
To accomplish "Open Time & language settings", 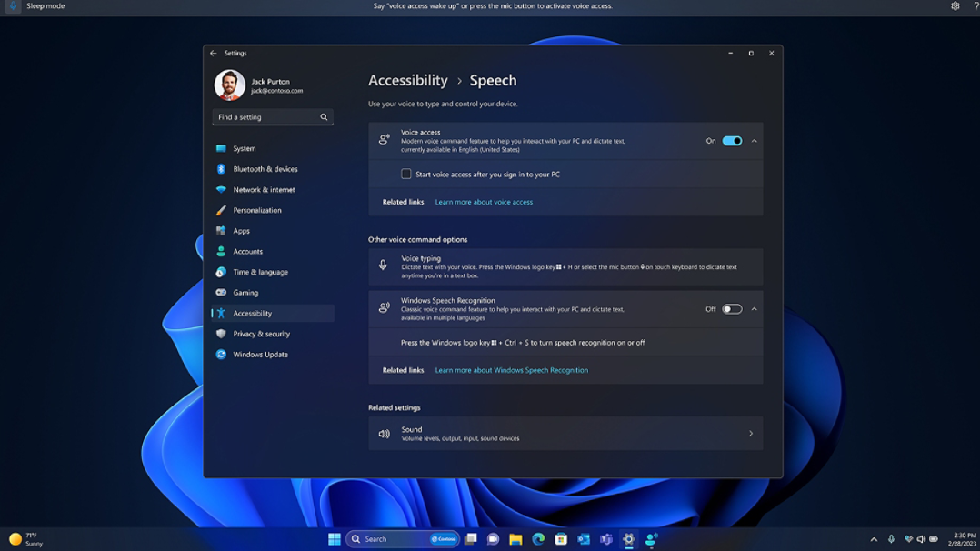I will (x=273, y=272).
